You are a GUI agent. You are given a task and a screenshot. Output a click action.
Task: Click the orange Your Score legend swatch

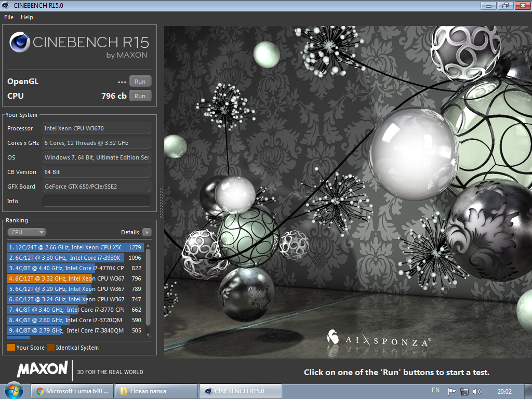pyautogui.click(x=11, y=348)
